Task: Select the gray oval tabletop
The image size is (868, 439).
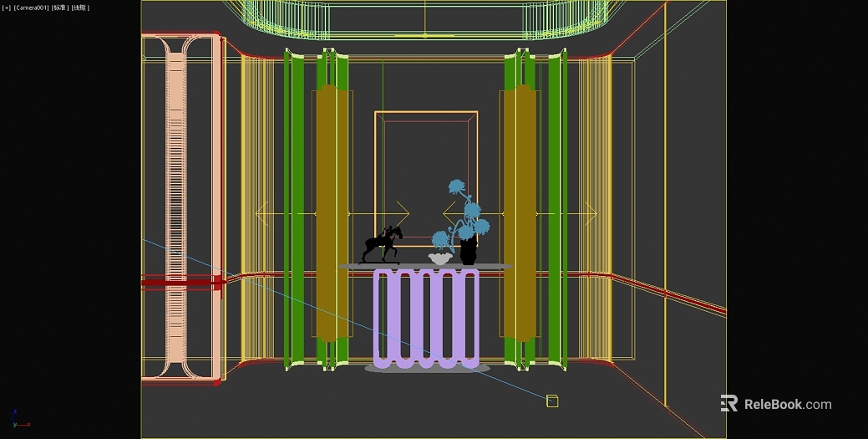Action: [425, 267]
